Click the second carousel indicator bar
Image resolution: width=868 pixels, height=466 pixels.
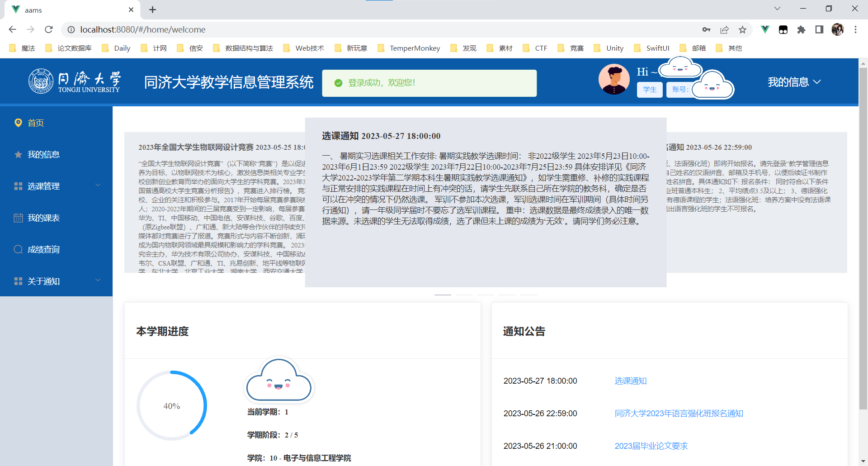pos(464,295)
